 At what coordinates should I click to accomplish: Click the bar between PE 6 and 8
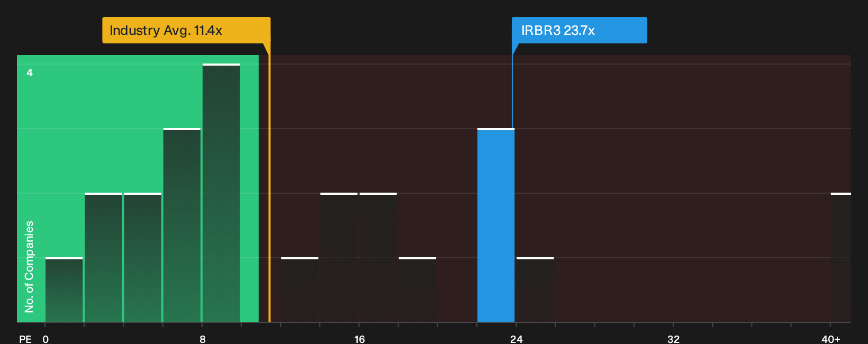click(x=182, y=225)
